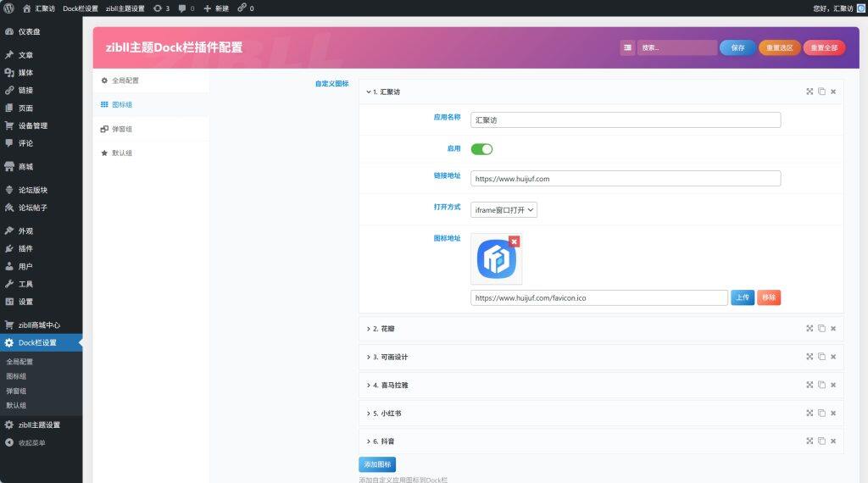Screen dimensions: 868x483
Task: Toggle the 启用 switch off
Action: coord(481,149)
